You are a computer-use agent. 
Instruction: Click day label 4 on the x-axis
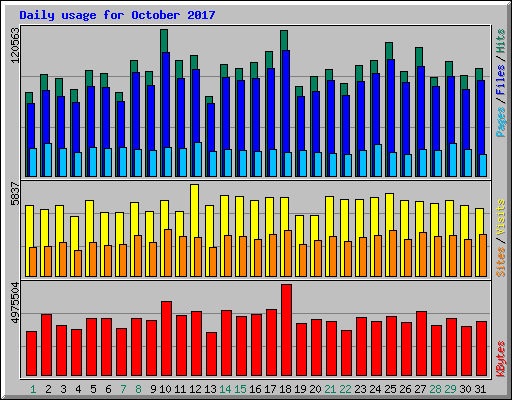point(78,389)
